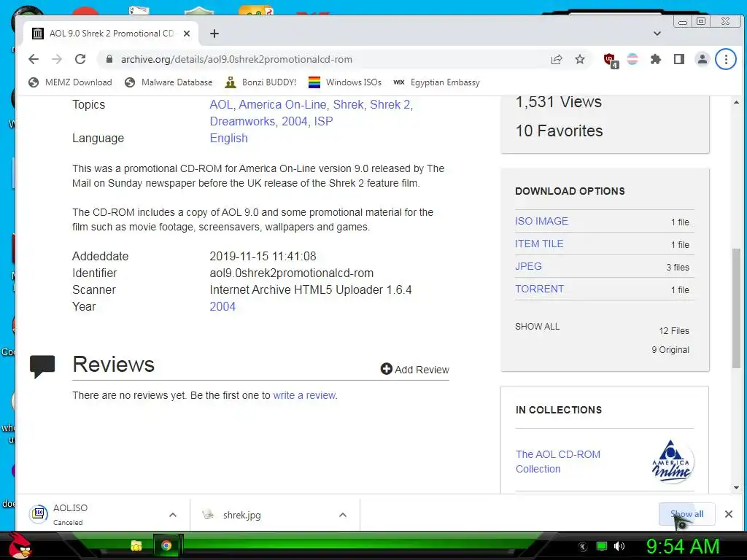The height and width of the screenshot is (560, 747).
Task: Click the Shrek 2 topic link
Action: tap(390, 105)
